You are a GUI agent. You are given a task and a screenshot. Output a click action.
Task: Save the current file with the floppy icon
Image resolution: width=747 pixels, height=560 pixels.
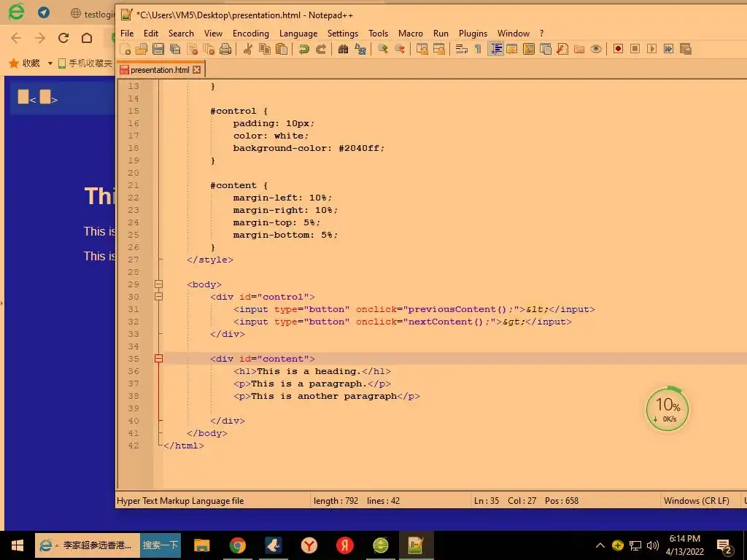click(158, 49)
